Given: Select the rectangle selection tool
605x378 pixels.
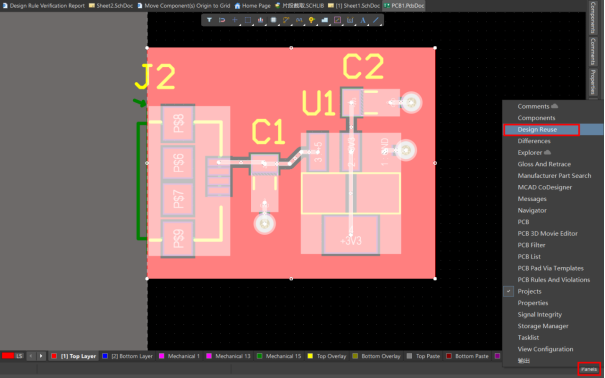Looking at the screenshot, I should pyautogui.click(x=248, y=20).
